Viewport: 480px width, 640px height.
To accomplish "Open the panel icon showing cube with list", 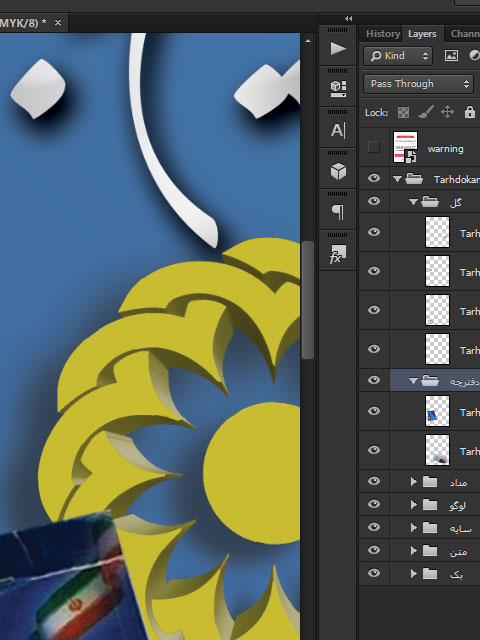I will pyautogui.click(x=338, y=89).
